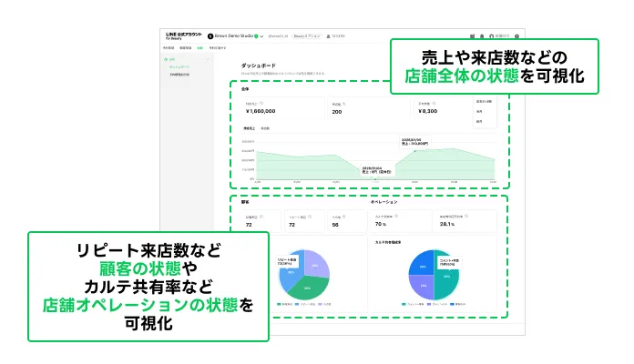Click the sidebar section icon above ダッシュボード
The image size is (634, 364).
(x=166, y=59)
